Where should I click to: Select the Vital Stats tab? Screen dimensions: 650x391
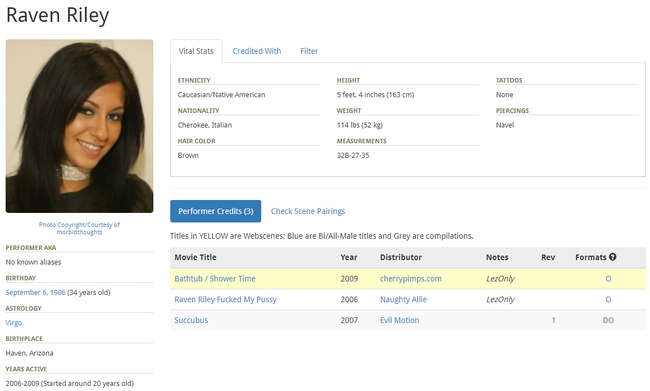point(196,51)
